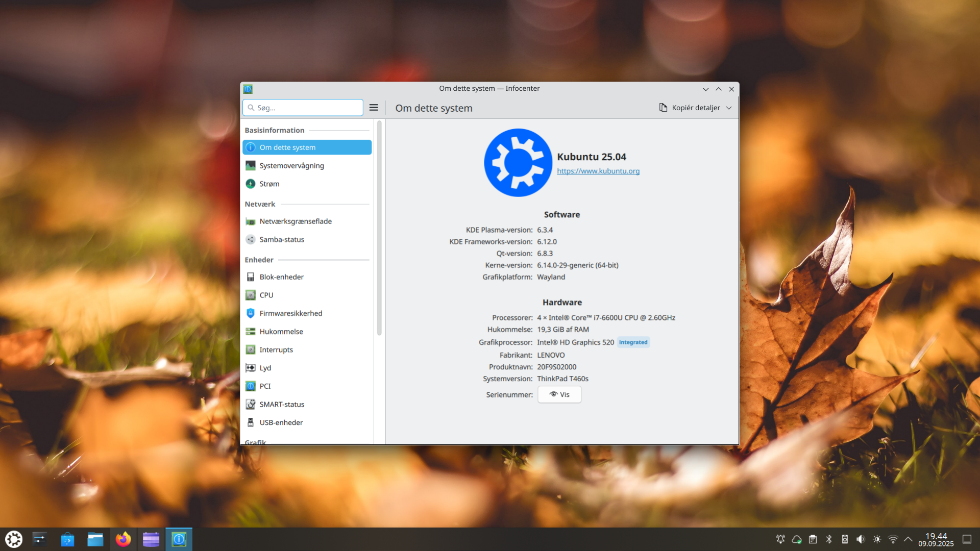Reveal serial number with Vis button
This screenshot has height=551, width=980.
559,394
